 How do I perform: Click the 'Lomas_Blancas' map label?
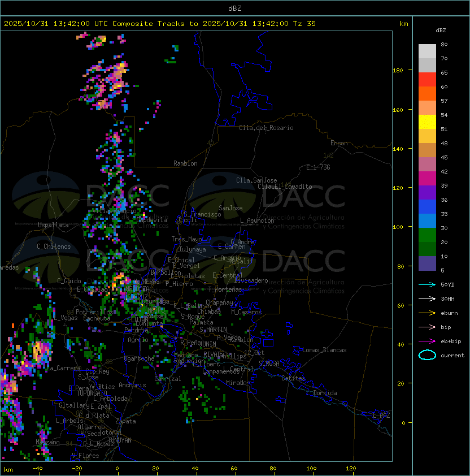[324, 350]
